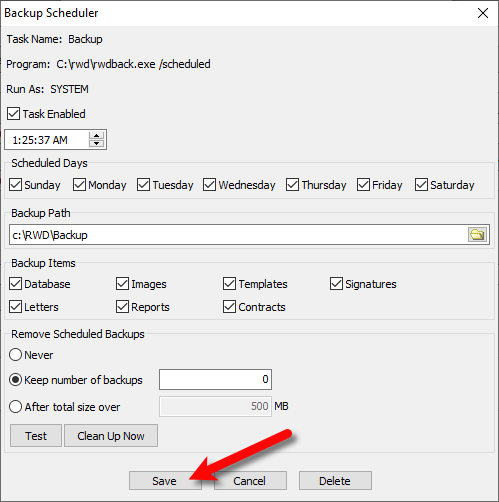Save the backup schedule
Screen dimensions: 499x502
coord(165,481)
